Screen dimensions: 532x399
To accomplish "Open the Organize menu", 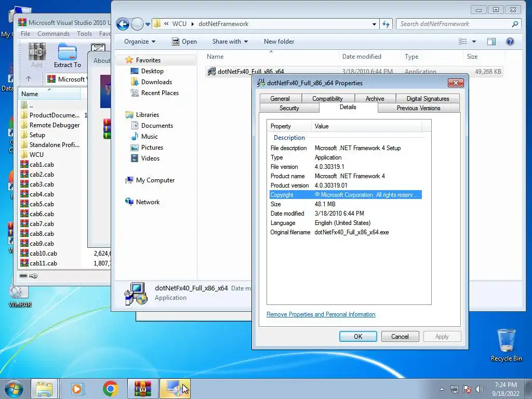I will [139, 42].
